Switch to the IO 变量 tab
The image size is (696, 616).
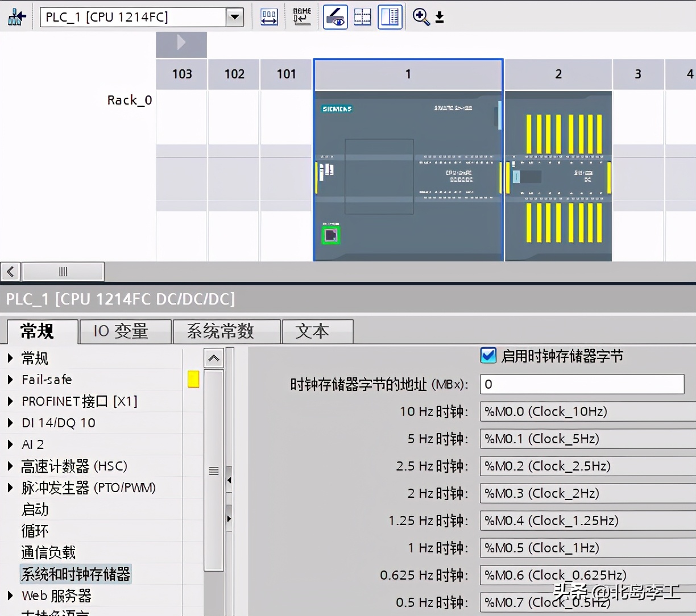point(125,331)
